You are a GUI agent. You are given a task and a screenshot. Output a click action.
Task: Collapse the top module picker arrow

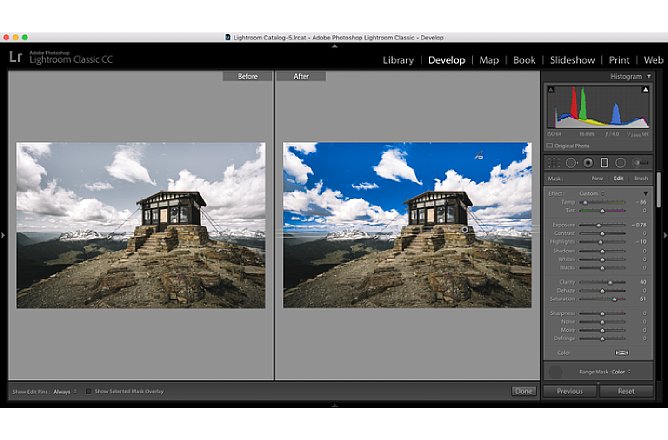coord(334,46)
